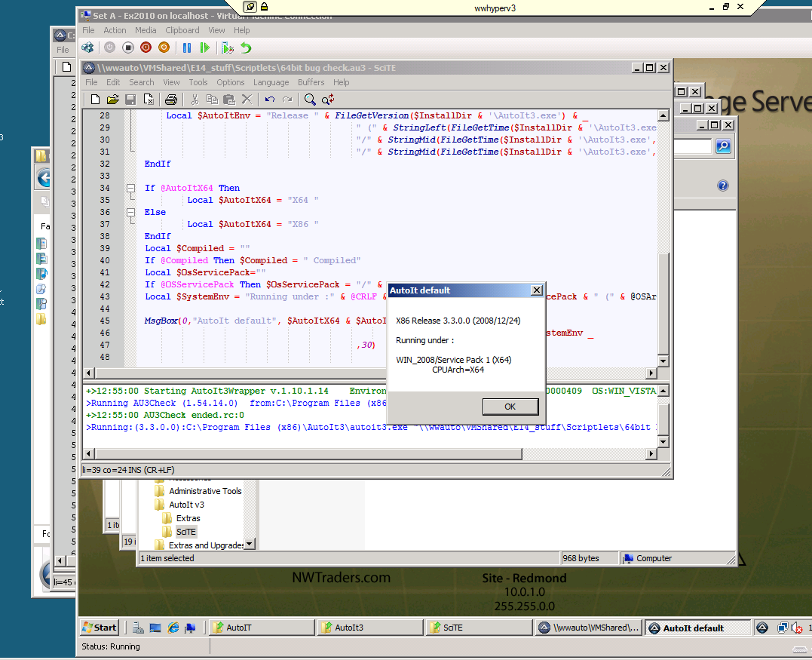Open the Media menu of VM connection

click(x=146, y=31)
